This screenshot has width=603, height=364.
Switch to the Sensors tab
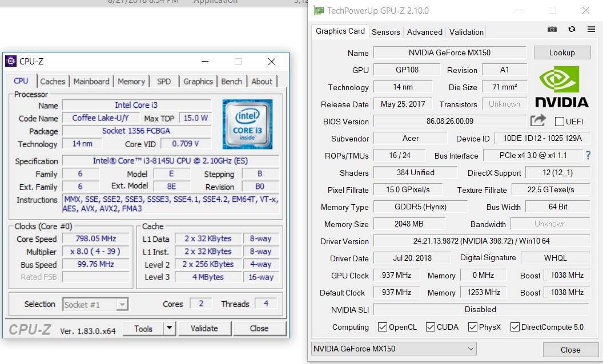[x=385, y=32]
